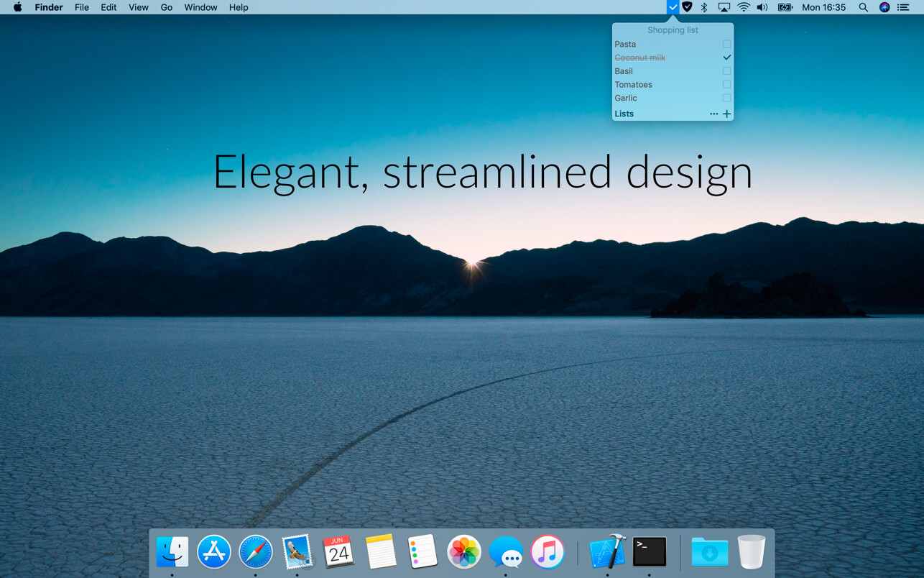Open the Edit menu
The width and height of the screenshot is (924, 578).
coord(108,7)
